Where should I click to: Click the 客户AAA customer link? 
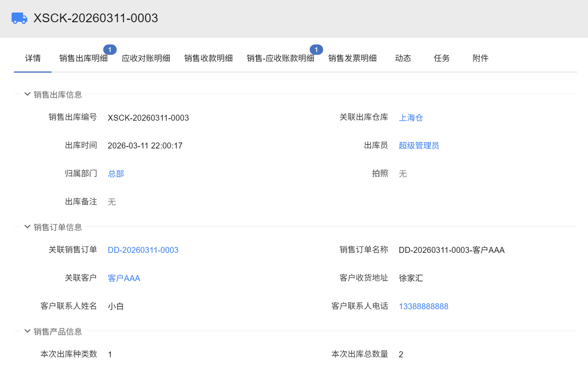pos(124,278)
